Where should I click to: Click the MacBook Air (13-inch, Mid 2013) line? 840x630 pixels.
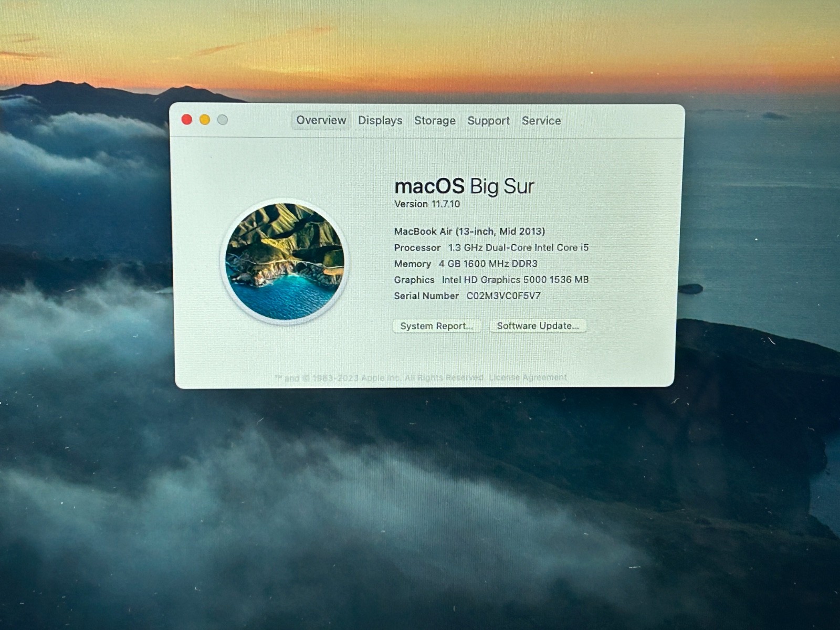(x=469, y=231)
